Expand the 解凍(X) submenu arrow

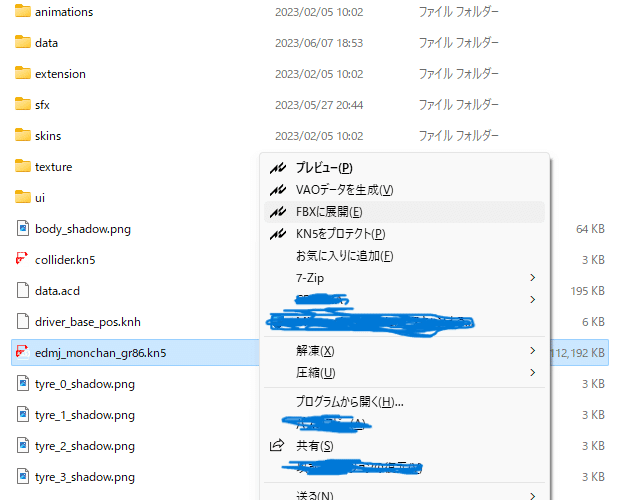532,350
